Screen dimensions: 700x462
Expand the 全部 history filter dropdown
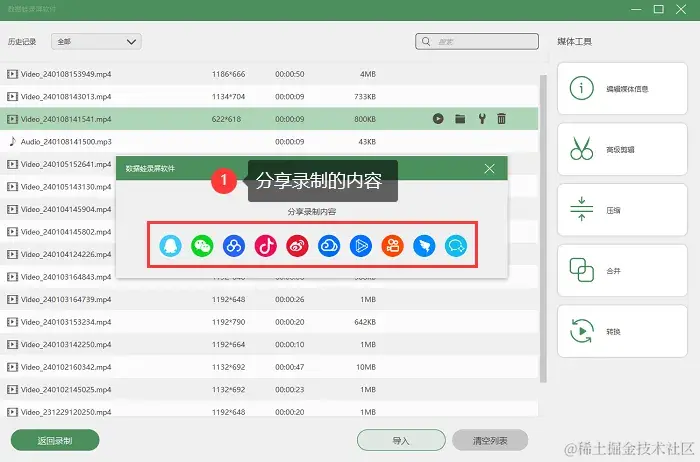point(96,42)
